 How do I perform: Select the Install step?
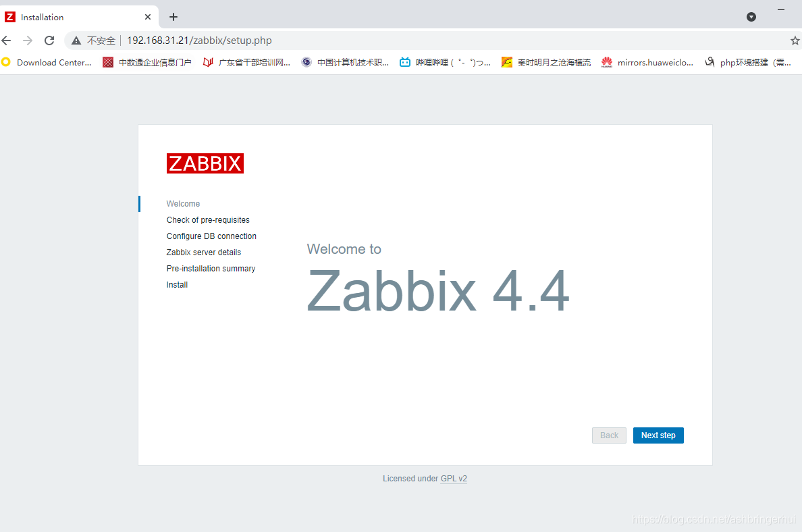pyautogui.click(x=177, y=285)
